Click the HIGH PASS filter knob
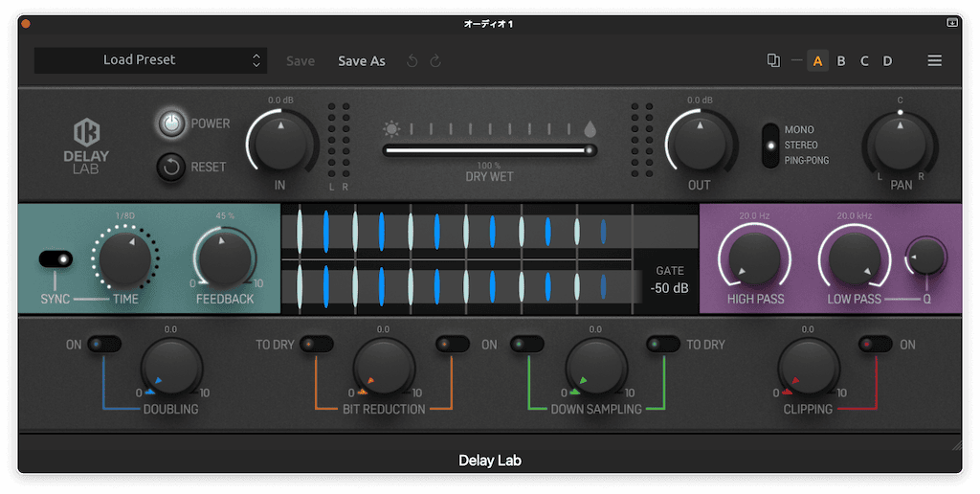980x494 pixels. point(754,258)
